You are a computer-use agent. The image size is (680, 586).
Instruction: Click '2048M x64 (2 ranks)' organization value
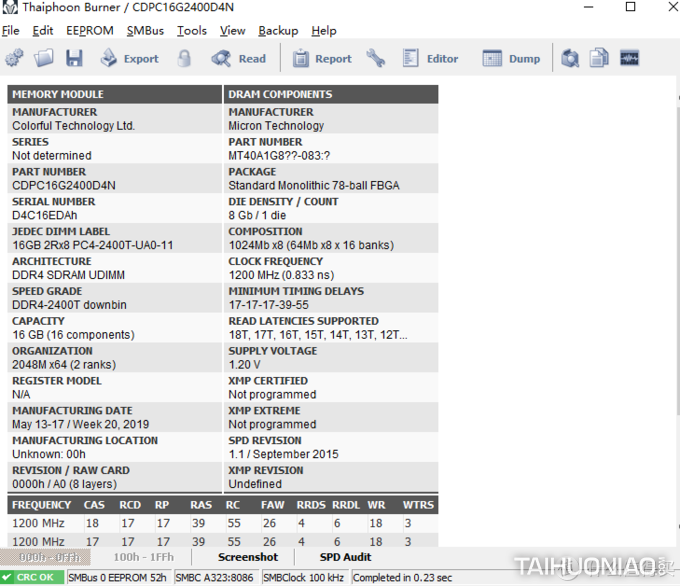[x=64, y=365]
